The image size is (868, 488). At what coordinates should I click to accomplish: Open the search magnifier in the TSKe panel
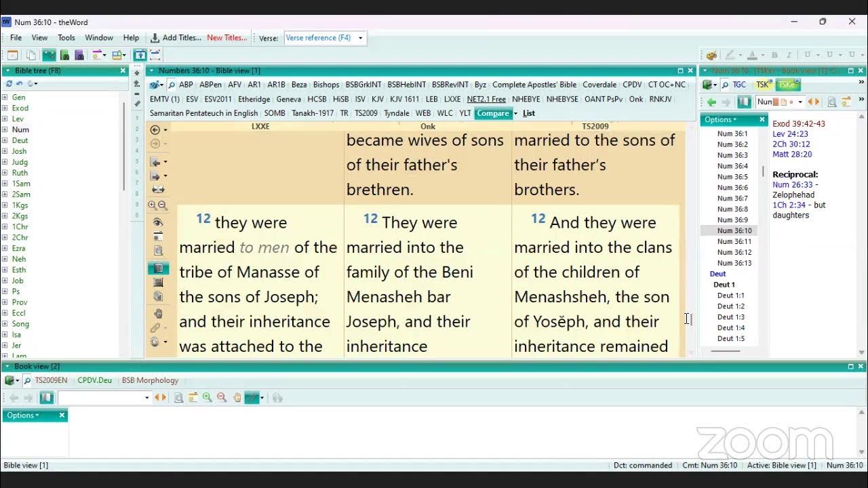pyautogui.click(x=725, y=84)
